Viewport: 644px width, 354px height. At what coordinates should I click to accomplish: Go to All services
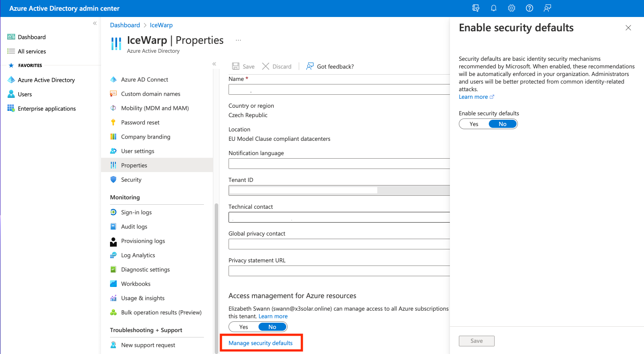tap(32, 51)
